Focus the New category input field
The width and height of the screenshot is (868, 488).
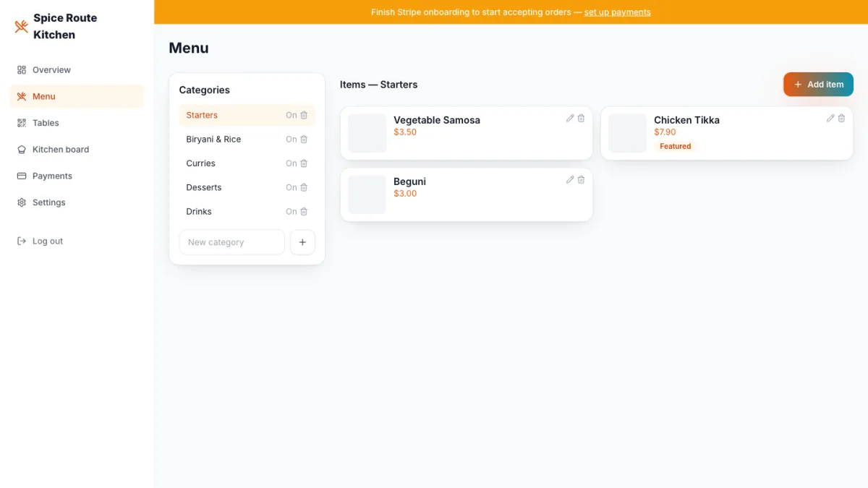231,242
